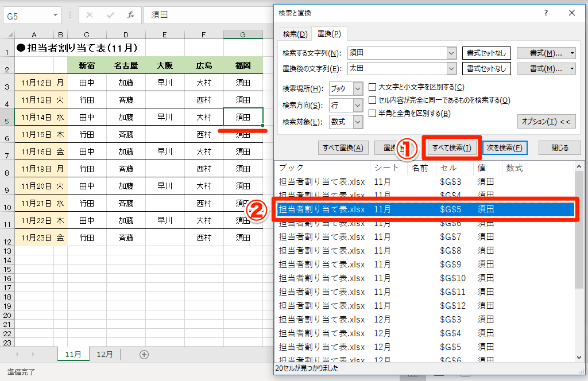Switch to the 12月 sheet tab
Screen dimensions: 588x381
click(x=105, y=354)
